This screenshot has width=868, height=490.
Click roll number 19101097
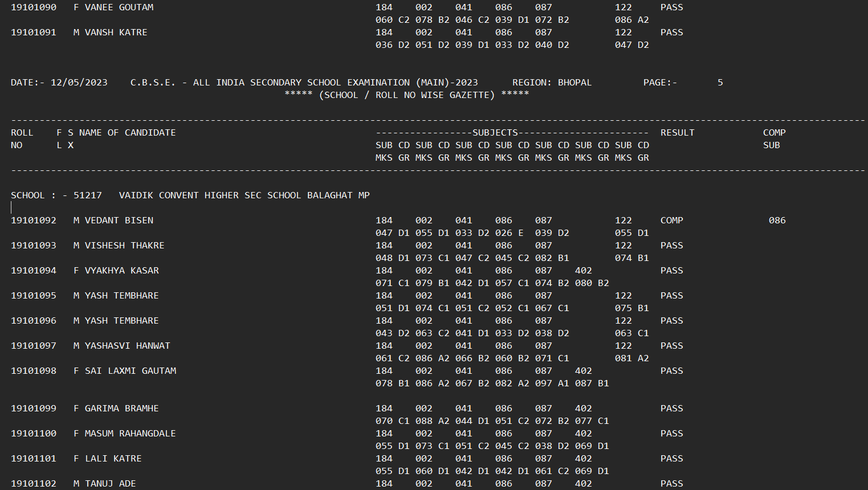point(34,346)
